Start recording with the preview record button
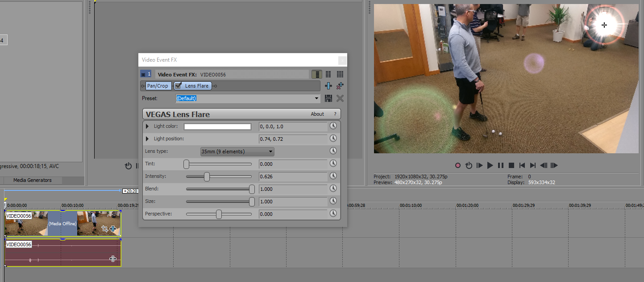 click(458, 165)
